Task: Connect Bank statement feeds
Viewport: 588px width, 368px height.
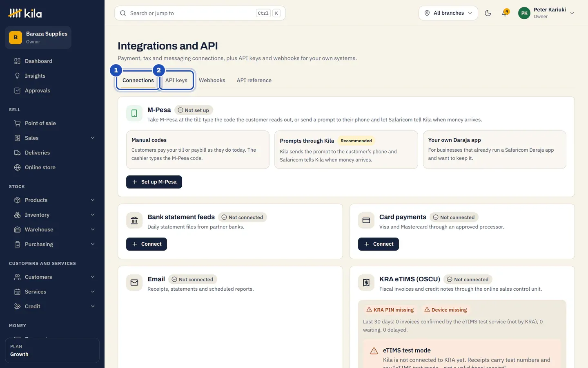Action: click(x=147, y=244)
